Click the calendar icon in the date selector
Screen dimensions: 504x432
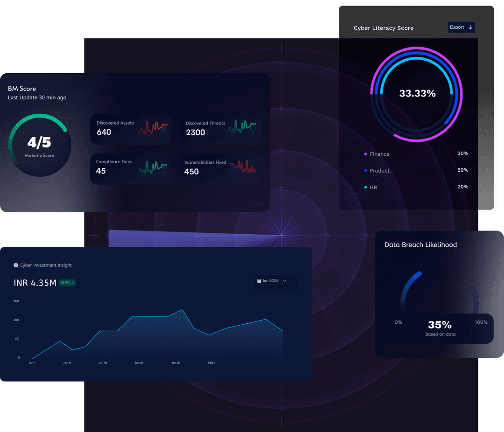pos(259,281)
